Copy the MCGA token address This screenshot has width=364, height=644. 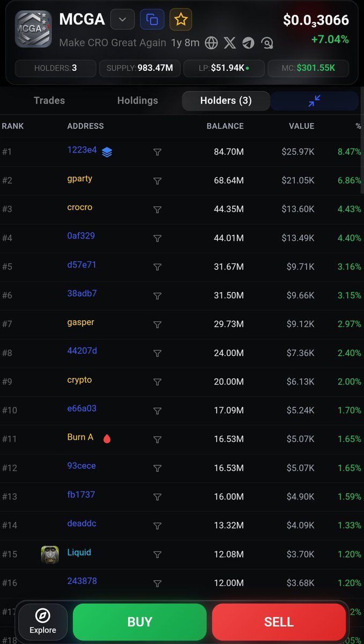coord(152,20)
